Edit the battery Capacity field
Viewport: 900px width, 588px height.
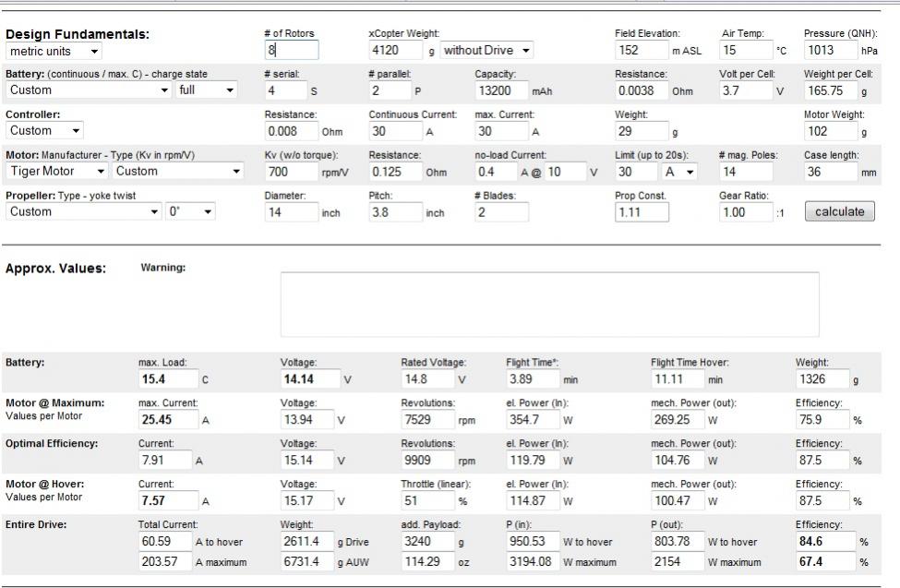501,90
